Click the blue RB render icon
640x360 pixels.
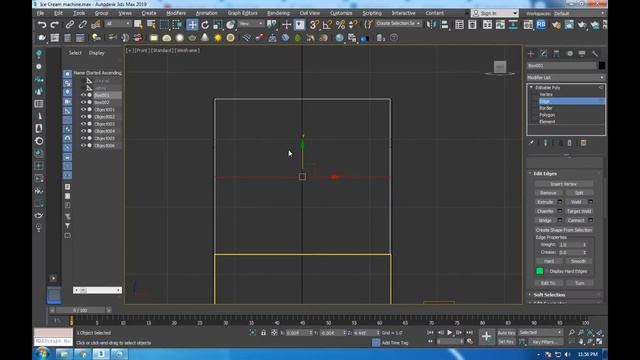click(x=541, y=25)
